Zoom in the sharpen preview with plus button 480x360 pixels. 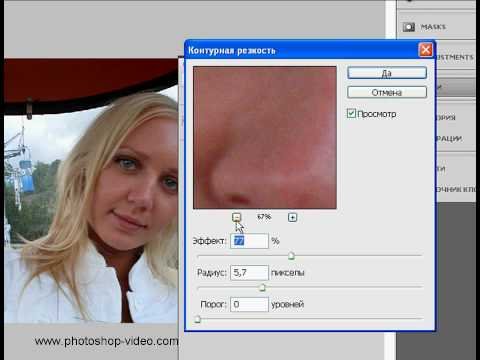(x=292, y=218)
